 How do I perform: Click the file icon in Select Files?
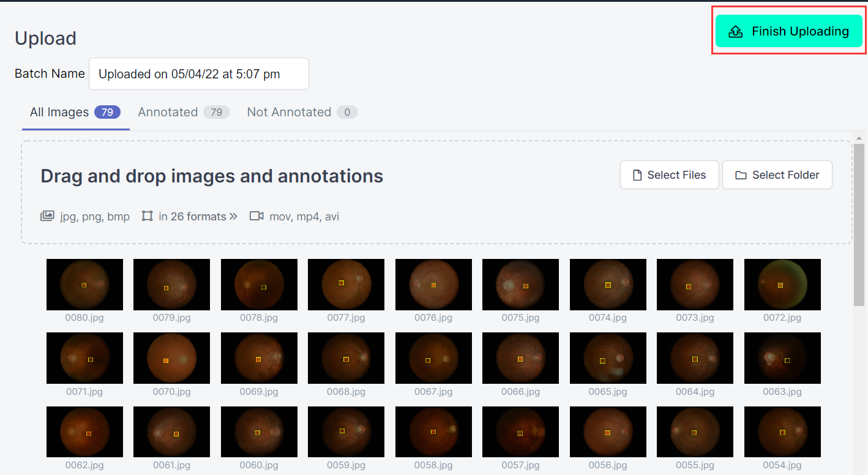pos(637,175)
